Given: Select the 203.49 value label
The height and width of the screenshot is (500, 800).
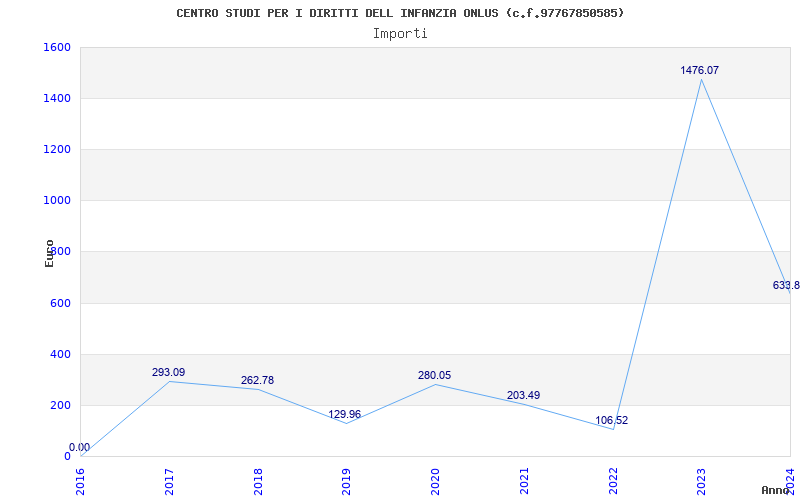Looking at the screenshot, I should click(522, 395).
